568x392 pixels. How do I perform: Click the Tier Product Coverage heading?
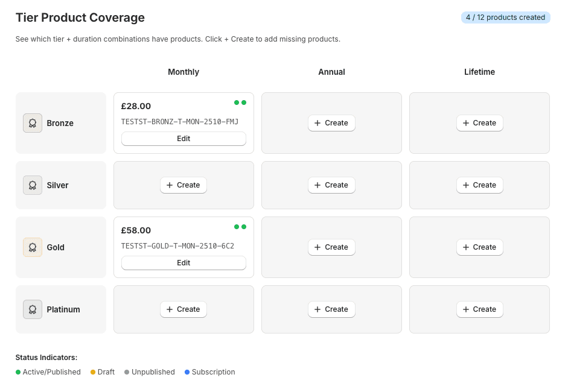coord(80,17)
